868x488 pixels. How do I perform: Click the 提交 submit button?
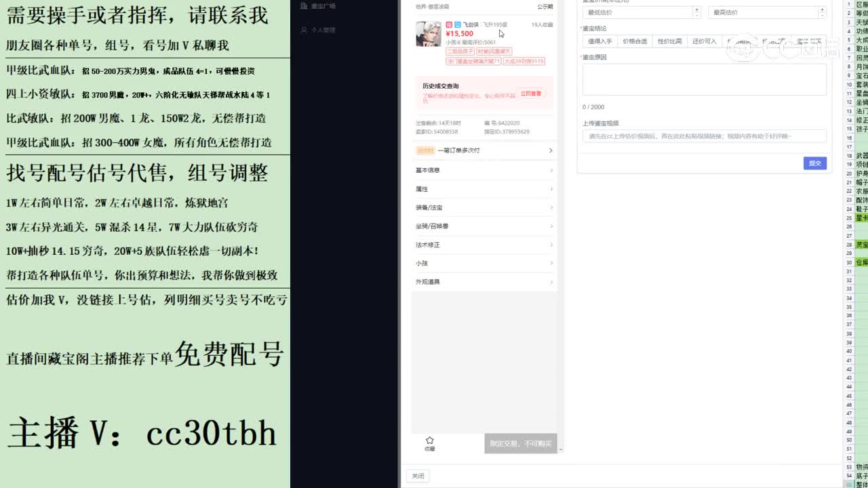(815, 163)
